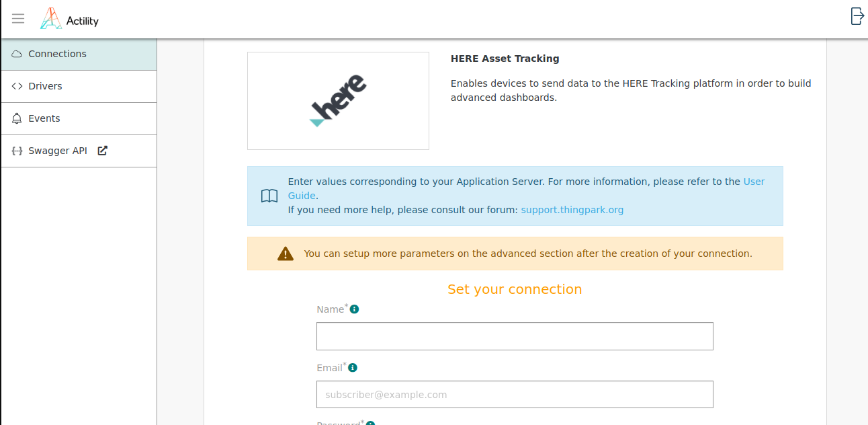
Task: Click the info icon next to Name
Action: [355, 309]
